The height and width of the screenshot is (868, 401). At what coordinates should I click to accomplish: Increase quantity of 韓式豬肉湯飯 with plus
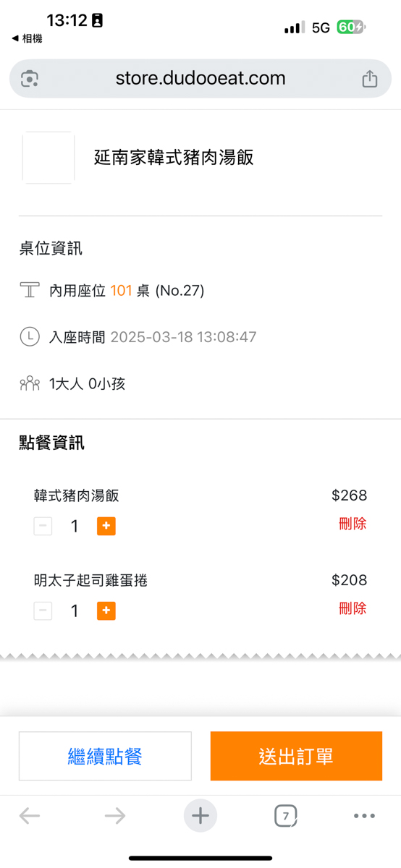pos(106,526)
